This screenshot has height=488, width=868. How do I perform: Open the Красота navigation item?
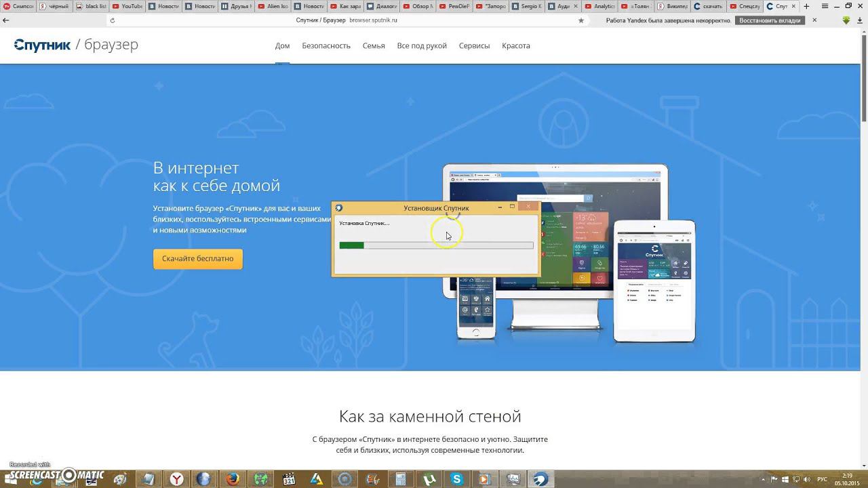(x=516, y=46)
